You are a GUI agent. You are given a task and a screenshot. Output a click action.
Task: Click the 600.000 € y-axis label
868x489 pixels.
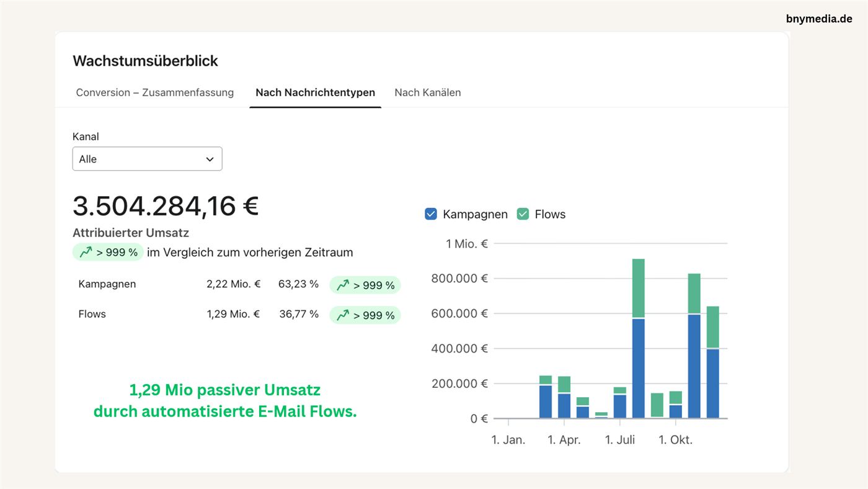460,313
